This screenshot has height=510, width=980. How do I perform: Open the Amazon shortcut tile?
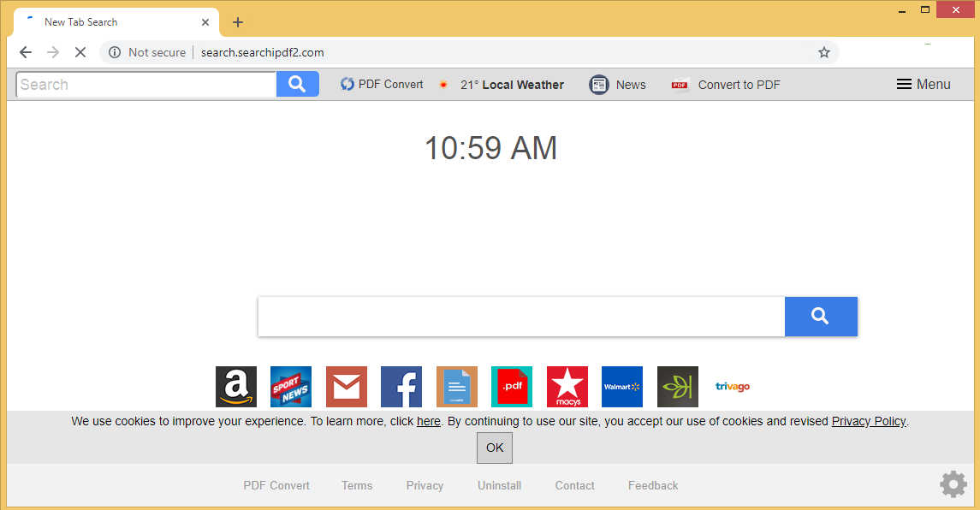[236, 387]
